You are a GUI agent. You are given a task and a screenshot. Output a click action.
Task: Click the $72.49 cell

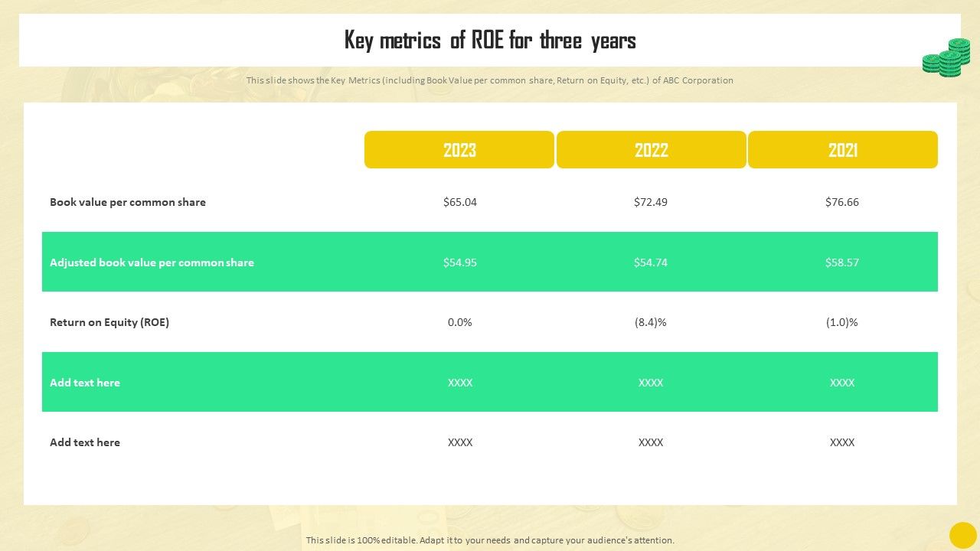coord(651,202)
